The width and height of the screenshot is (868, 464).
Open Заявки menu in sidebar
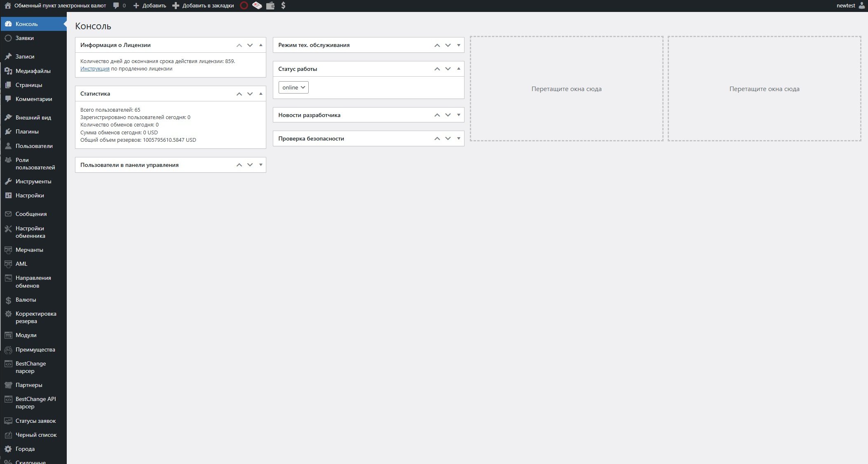click(x=25, y=38)
